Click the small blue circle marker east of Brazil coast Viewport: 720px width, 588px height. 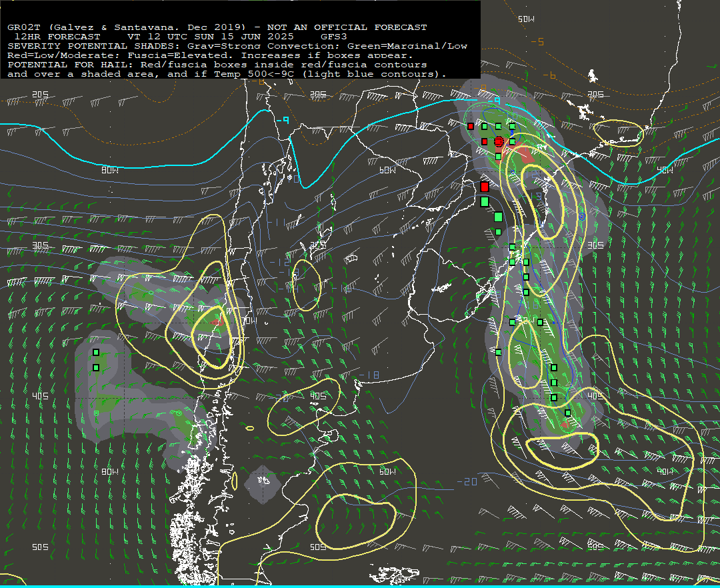point(582,216)
